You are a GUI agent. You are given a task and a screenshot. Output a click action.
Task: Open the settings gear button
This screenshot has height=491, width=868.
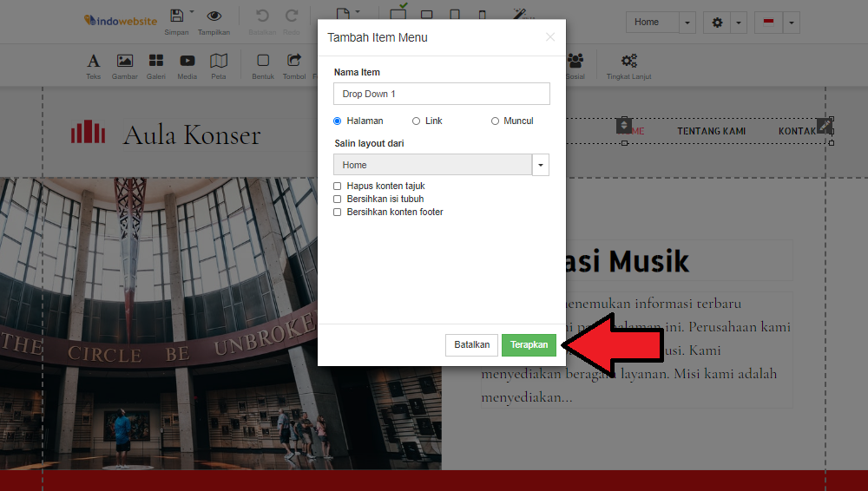(x=717, y=23)
